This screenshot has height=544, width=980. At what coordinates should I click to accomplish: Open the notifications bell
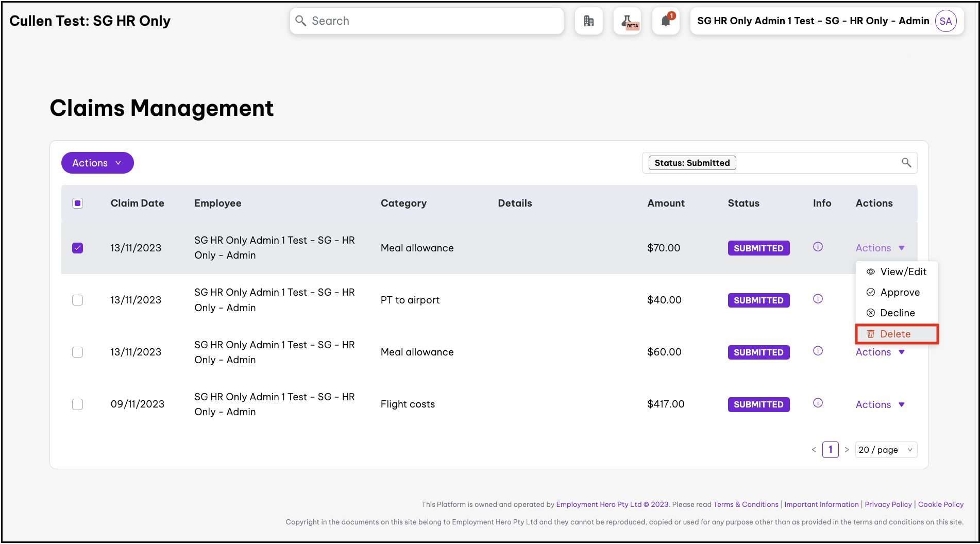tap(666, 21)
